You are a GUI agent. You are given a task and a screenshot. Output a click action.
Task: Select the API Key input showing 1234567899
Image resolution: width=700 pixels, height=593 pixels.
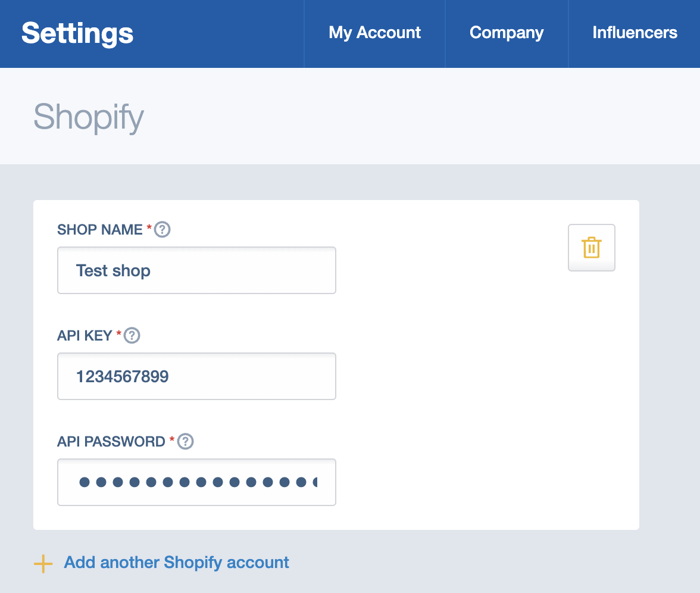[196, 376]
